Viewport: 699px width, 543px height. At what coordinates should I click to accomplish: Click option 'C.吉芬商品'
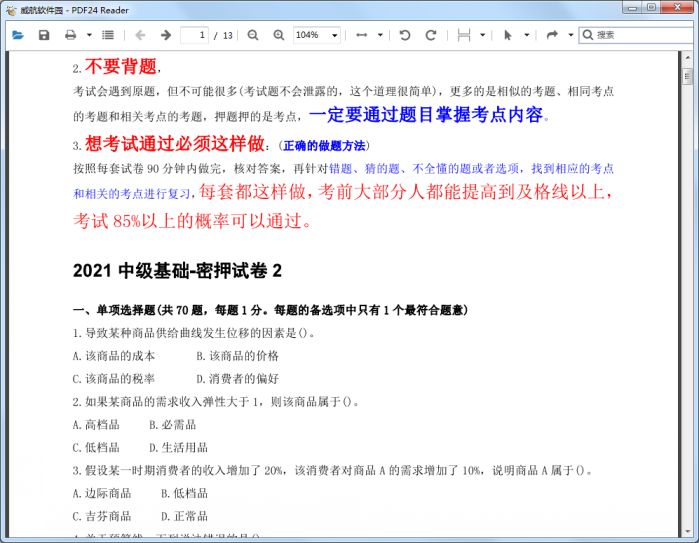click(x=102, y=517)
